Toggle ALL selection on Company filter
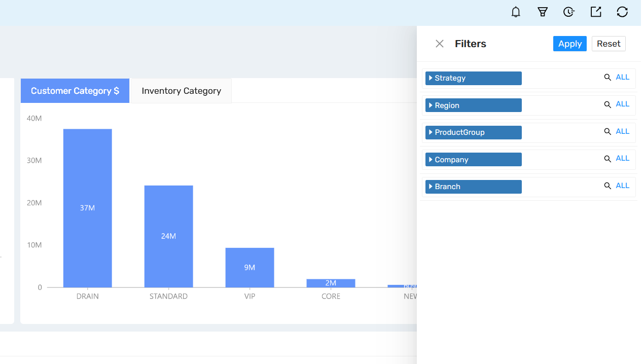Image resolution: width=644 pixels, height=364 pixels. click(623, 158)
